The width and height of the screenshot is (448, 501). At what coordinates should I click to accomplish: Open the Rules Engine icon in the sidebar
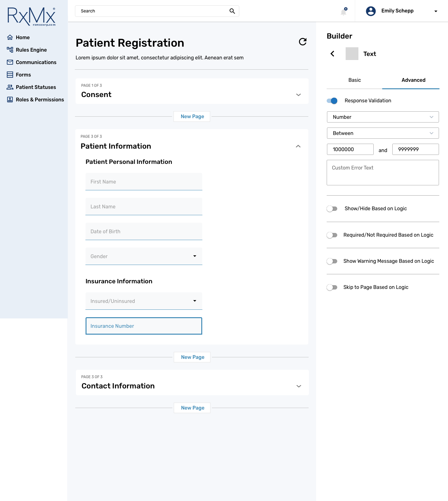pos(10,50)
